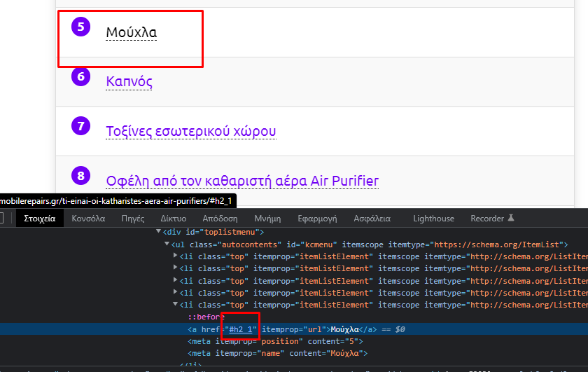Expand the first collapsed li top node
The image size is (588, 372).
(175, 256)
